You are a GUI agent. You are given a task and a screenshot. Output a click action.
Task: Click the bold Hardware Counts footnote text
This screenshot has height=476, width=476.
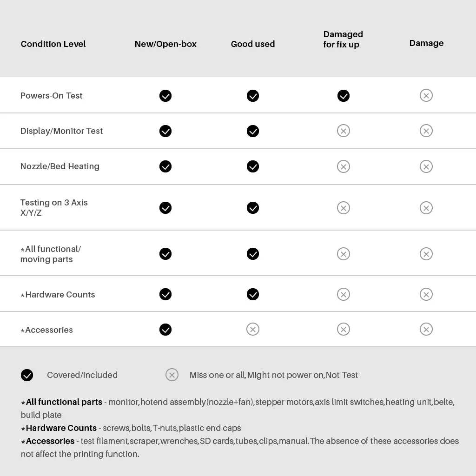tap(61, 428)
